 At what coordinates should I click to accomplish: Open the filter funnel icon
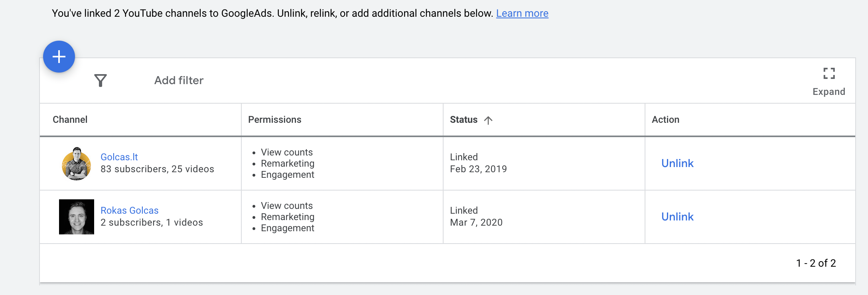(101, 81)
